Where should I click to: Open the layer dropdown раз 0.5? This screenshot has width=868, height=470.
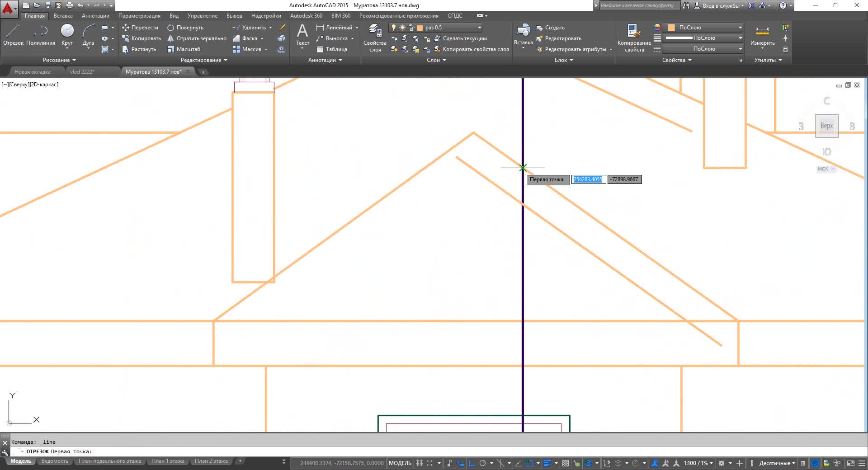[x=436, y=28]
